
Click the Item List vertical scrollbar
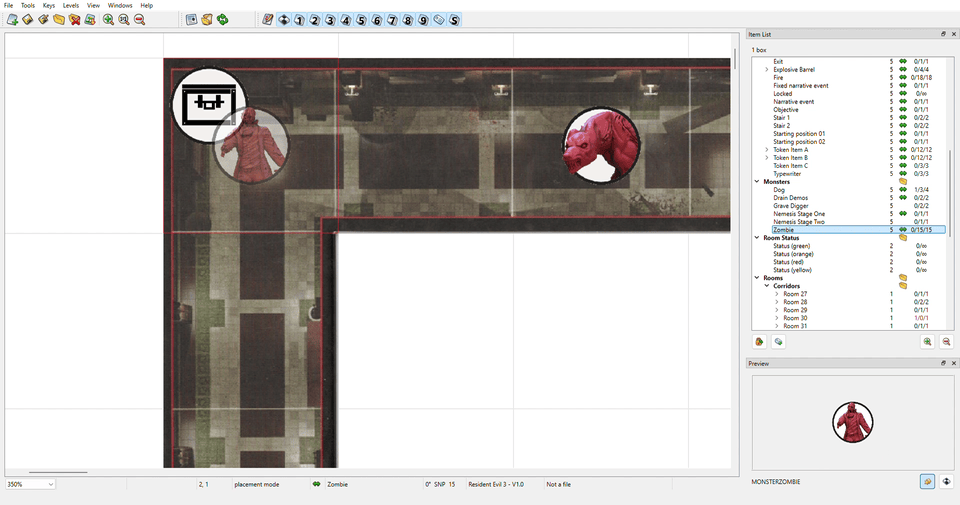coord(950,192)
